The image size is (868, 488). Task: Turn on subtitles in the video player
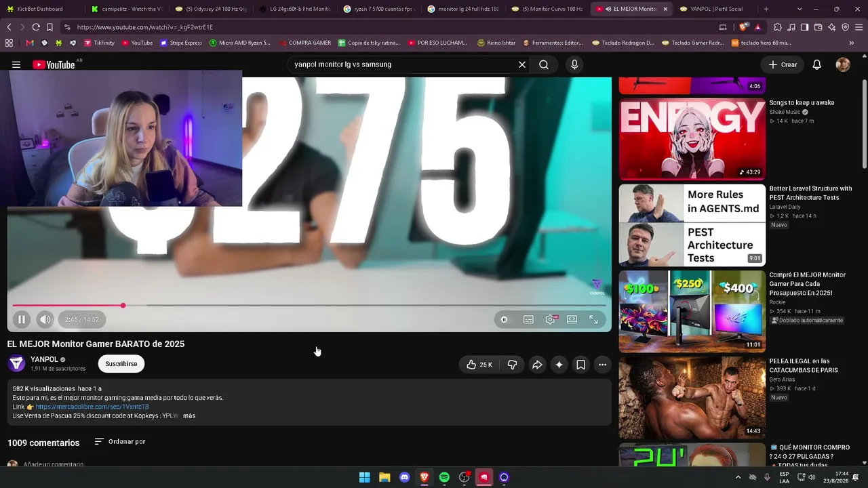[x=528, y=319]
